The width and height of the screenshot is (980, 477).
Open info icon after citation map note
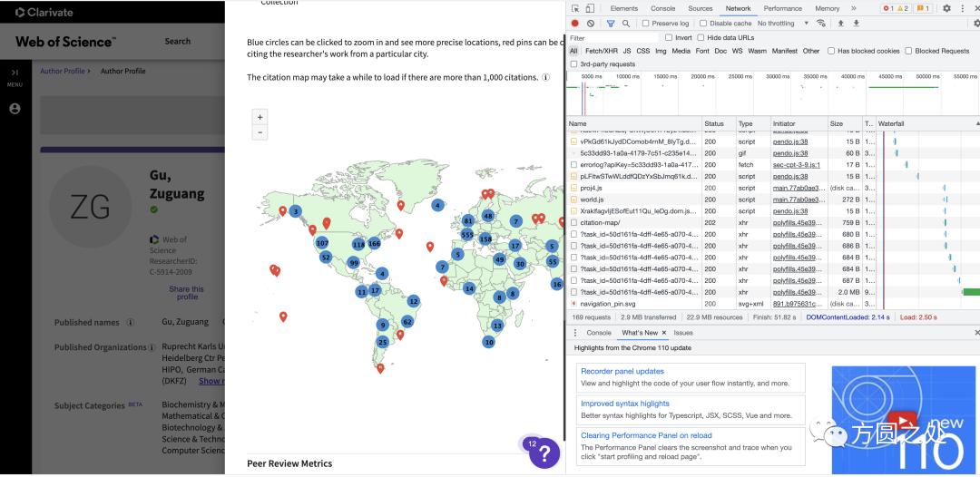point(545,78)
